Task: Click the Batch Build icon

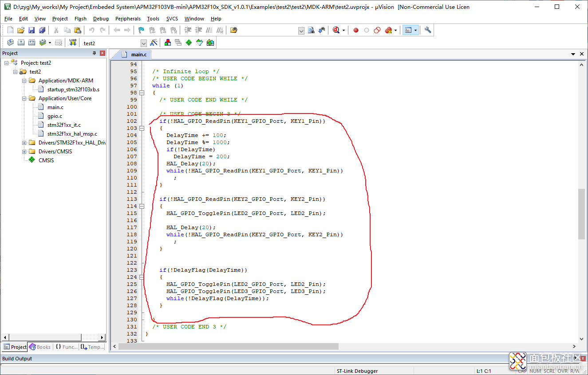Action: (43, 43)
